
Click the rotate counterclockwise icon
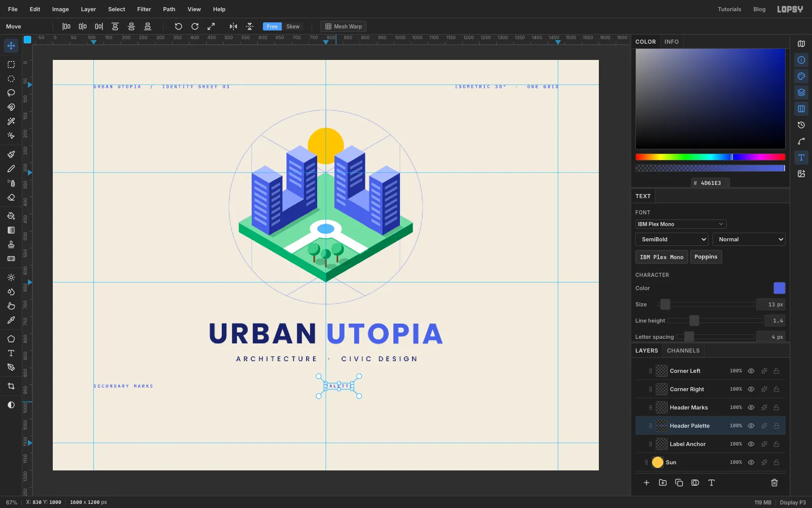[178, 26]
